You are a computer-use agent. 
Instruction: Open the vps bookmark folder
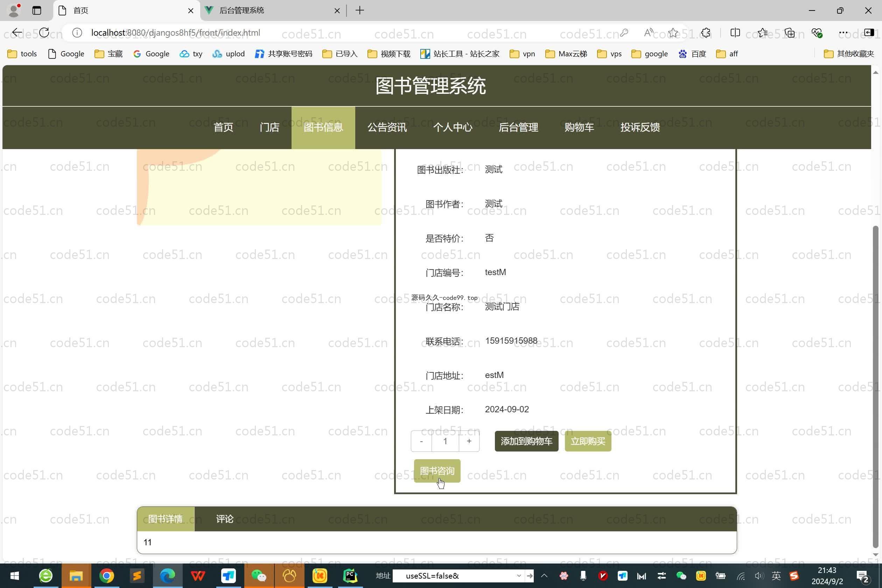point(609,54)
